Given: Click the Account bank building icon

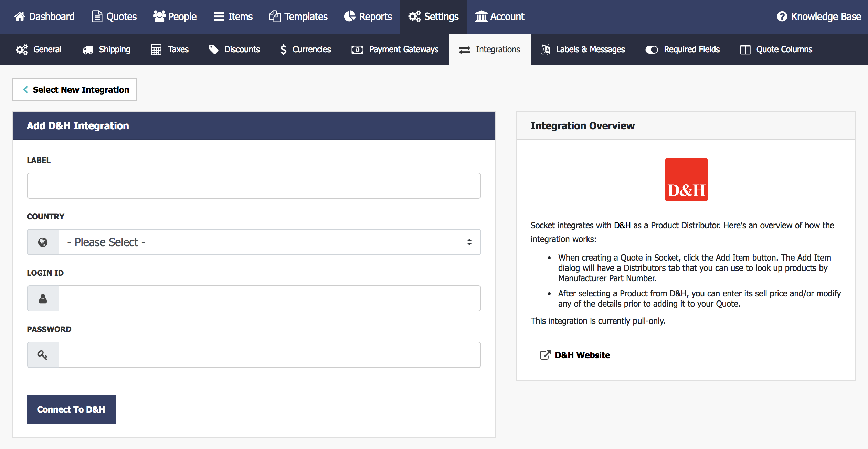Looking at the screenshot, I should (481, 17).
